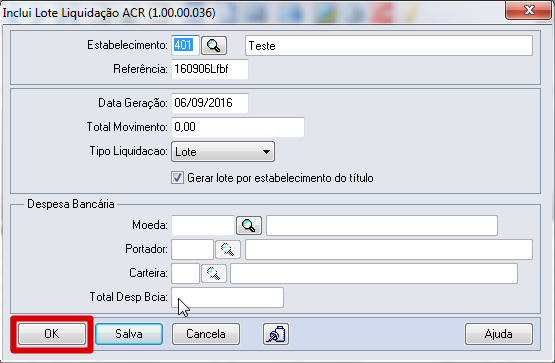Close the Inclui Lote Liquidação window
This screenshot has height=363, width=555.
pos(528,10)
